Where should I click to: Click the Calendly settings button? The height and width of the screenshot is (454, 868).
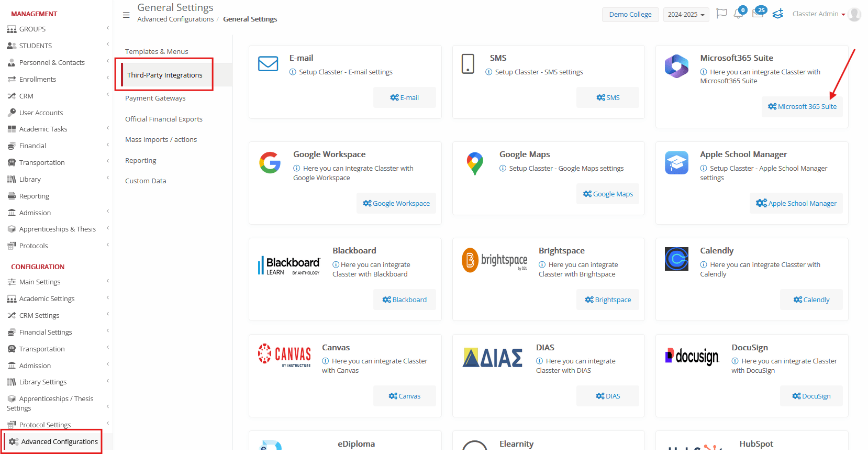[811, 300]
